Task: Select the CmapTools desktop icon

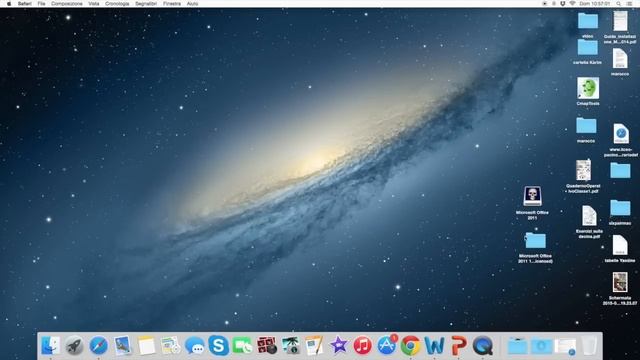Action: [588, 88]
